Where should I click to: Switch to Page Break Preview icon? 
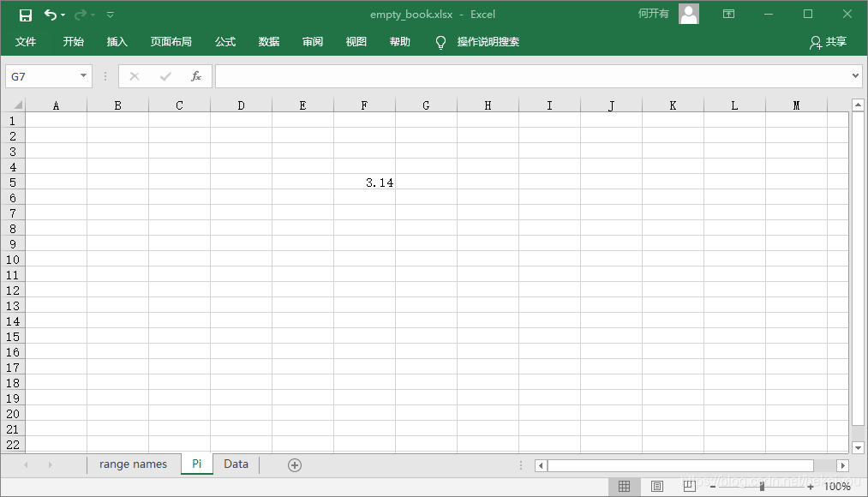tap(689, 486)
